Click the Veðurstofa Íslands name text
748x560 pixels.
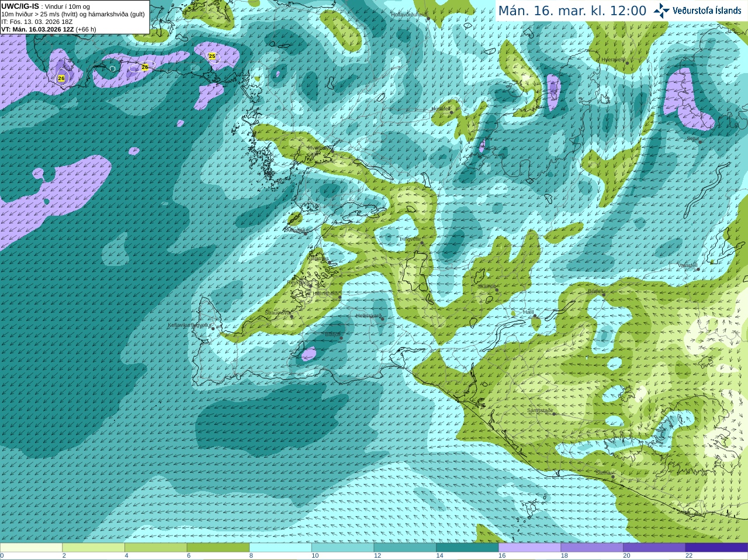point(707,11)
